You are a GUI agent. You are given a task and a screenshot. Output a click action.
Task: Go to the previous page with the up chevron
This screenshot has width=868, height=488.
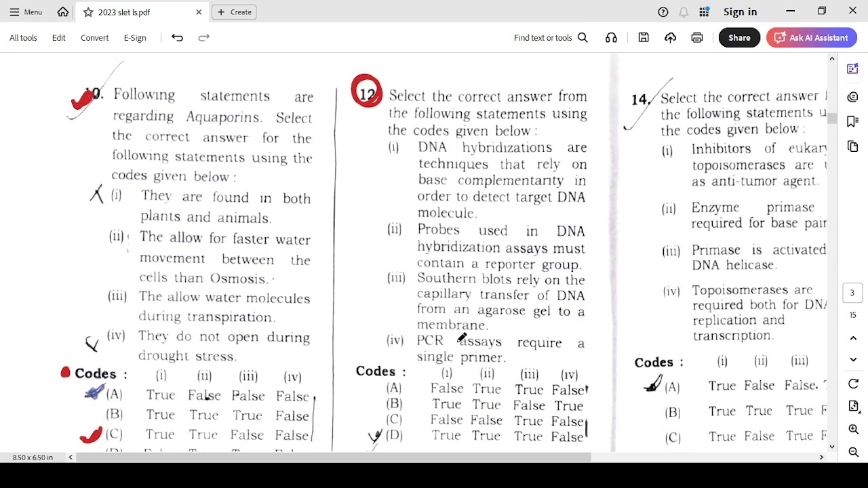pyautogui.click(x=853, y=338)
